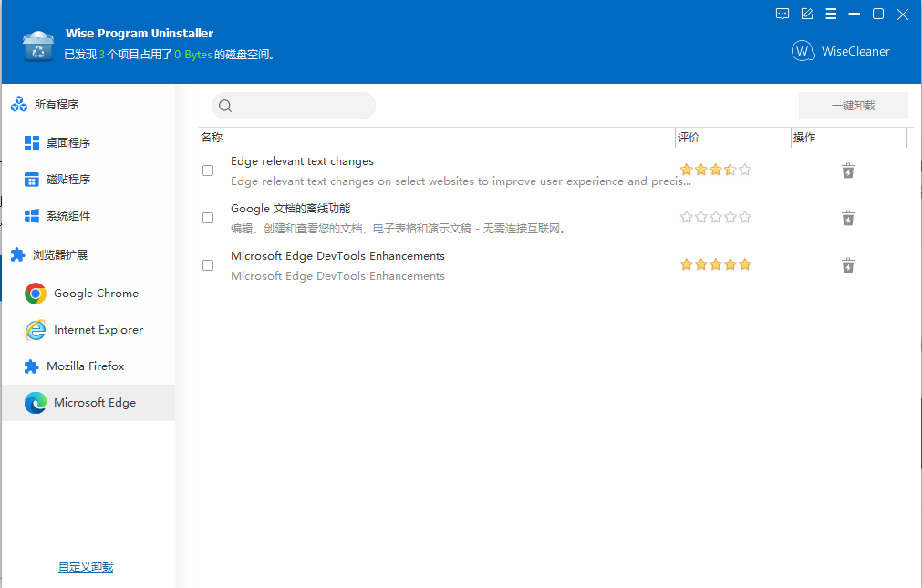This screenshot has width=922, height=588.
Task: View Google Chrome extensions
Action: [88, 294]
